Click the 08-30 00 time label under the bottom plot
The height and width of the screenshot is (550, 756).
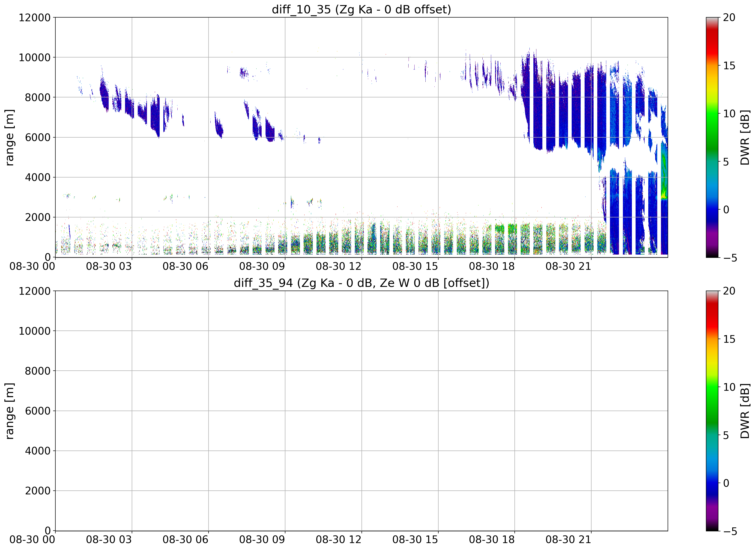click(x=32, y=540)
